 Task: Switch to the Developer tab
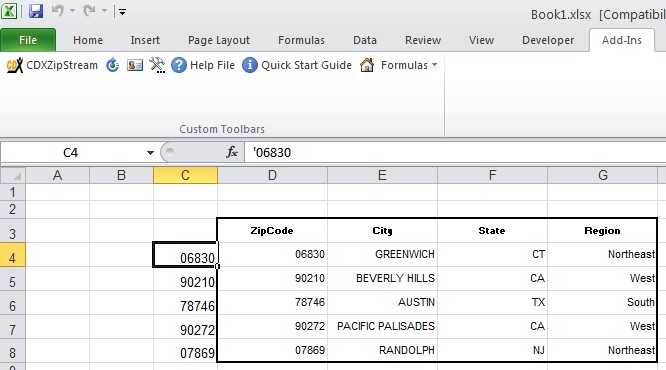click(x=548, y=40)
